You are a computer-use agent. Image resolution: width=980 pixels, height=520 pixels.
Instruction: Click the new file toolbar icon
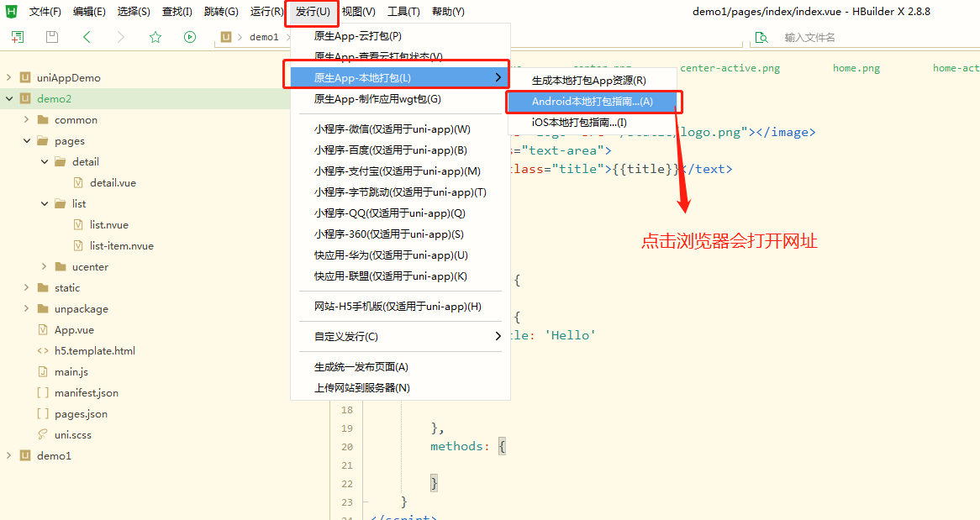point(18,37)
